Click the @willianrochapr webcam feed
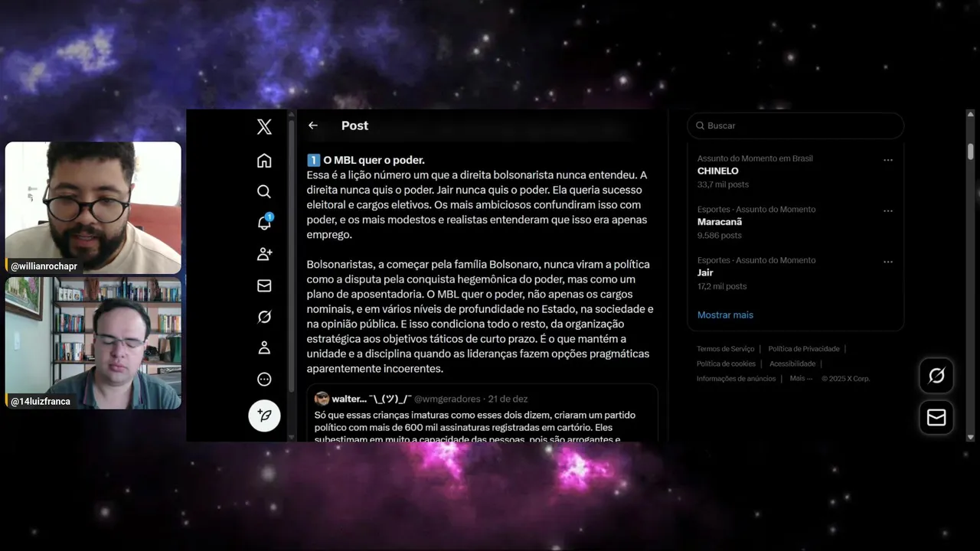 click(93, 208)
